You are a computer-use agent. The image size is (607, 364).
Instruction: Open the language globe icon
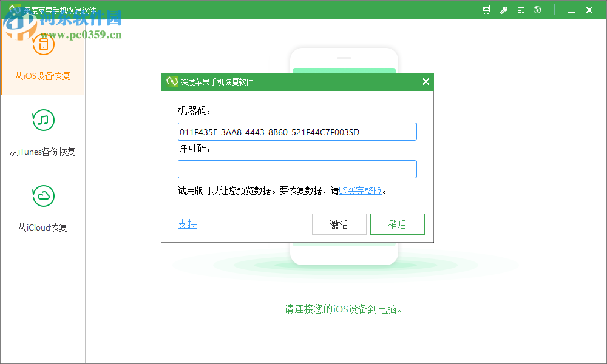[537, 10]
